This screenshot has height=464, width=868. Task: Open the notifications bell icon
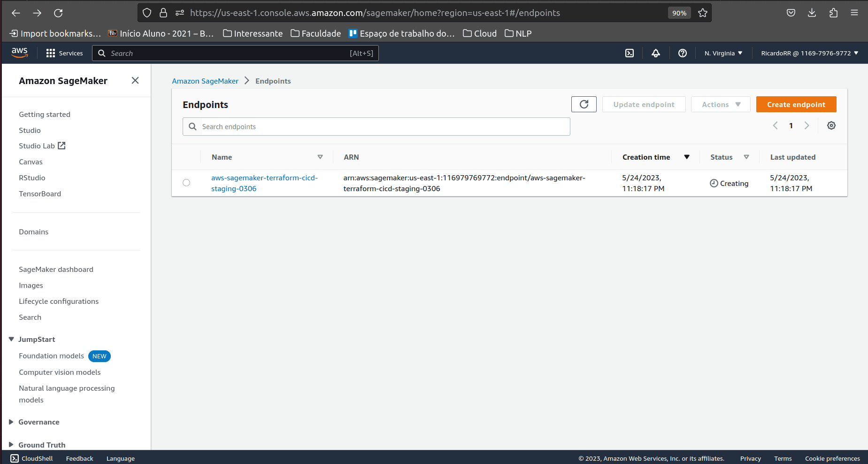pos(656,54)
